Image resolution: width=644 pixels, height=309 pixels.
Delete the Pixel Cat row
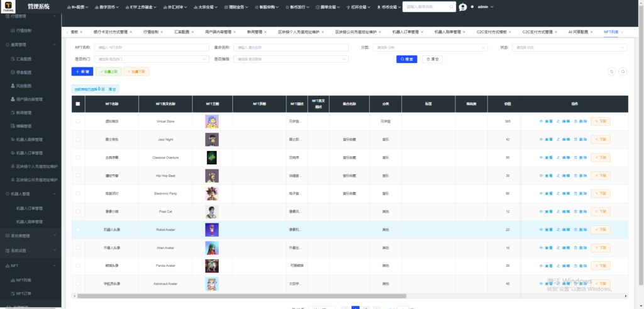[580, 211]
